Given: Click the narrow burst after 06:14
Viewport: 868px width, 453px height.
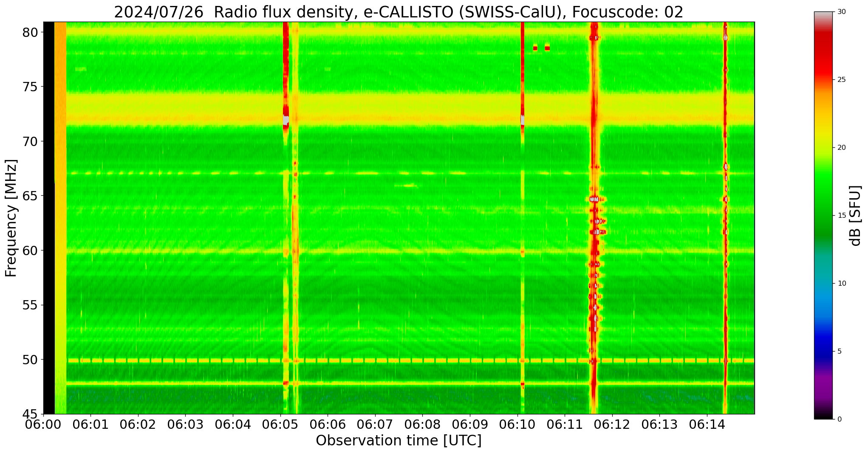Looking at the screenshot, I should 725,217.
